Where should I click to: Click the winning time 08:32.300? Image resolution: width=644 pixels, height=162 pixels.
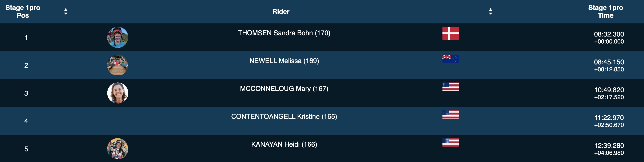608,34
